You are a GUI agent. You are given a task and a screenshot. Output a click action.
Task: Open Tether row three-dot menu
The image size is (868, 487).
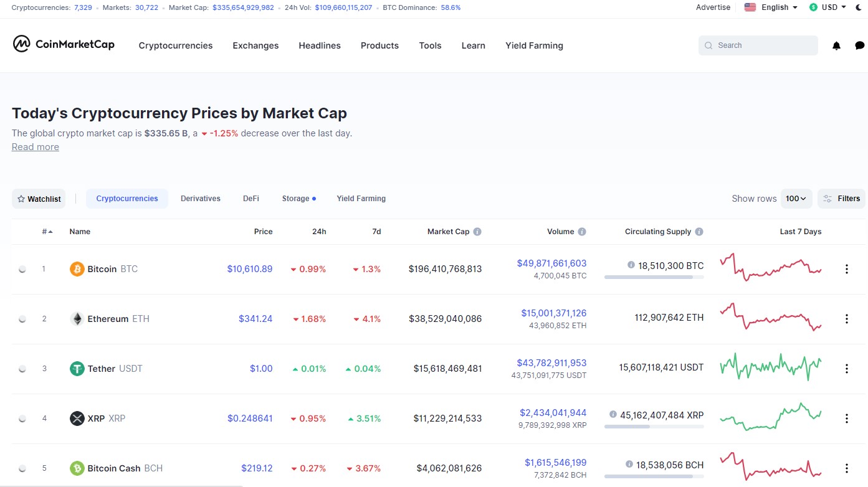click(x=846, y=369)
